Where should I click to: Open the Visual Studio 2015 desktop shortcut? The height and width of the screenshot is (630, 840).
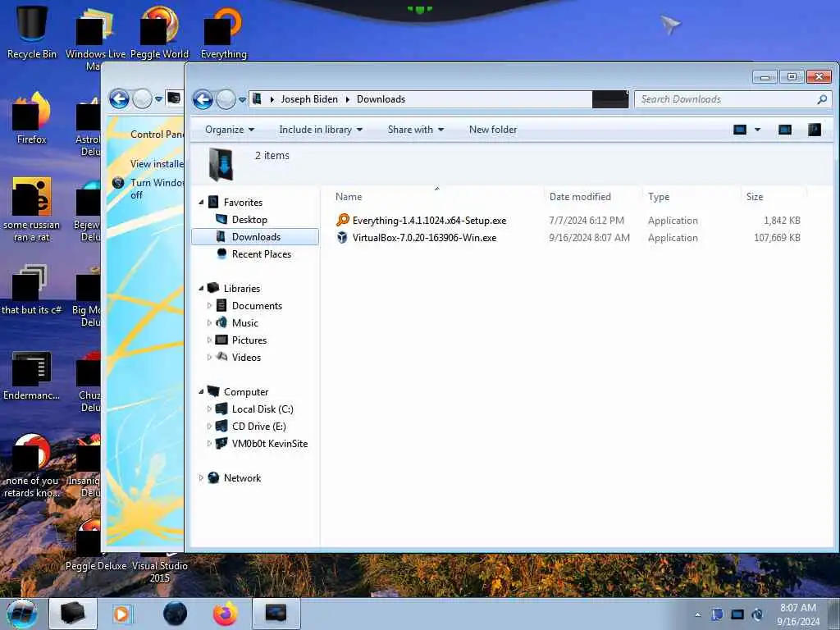(160, 572)
